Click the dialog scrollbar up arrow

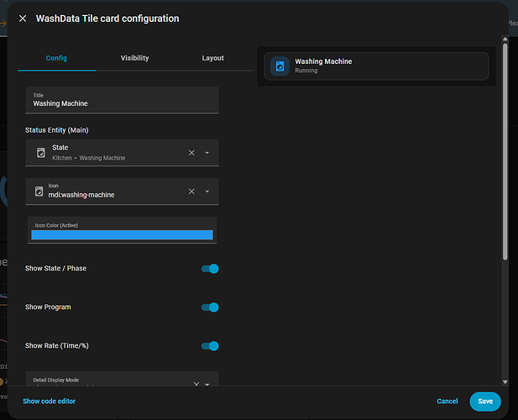click(505, 39)
